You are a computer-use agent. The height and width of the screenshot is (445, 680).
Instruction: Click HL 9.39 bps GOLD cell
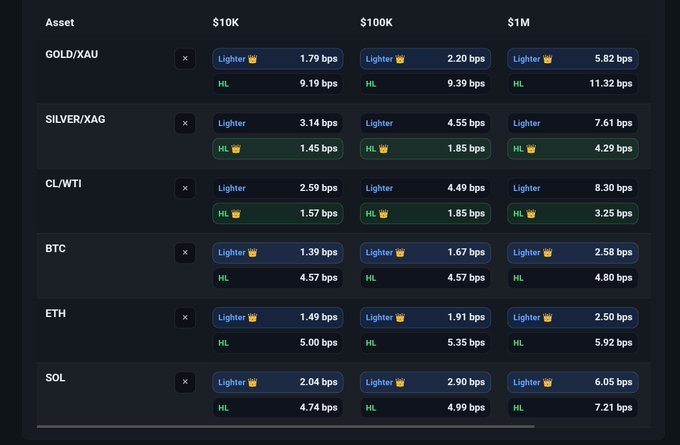tap(425, 84)
